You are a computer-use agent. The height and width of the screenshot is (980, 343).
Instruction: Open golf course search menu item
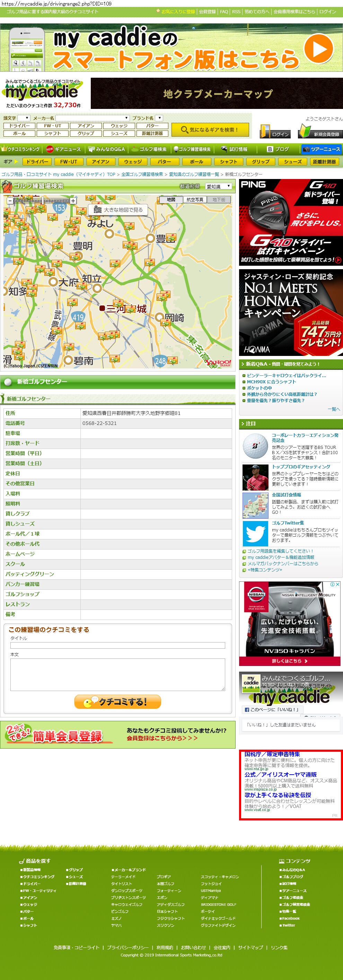(149, 149)
